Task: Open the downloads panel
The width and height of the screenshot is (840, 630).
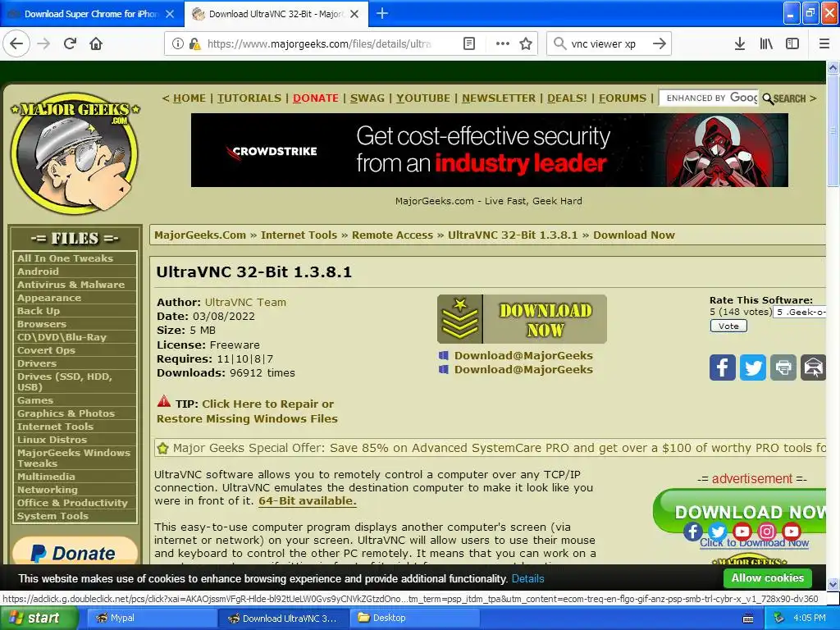Action: point(740,43)
